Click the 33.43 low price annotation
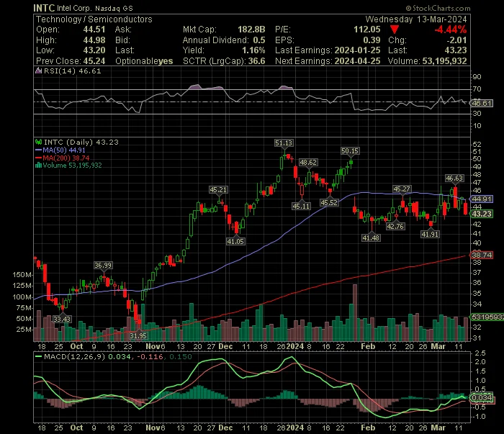The width and height of the screenshot is (504, 434). click(62, 320)
